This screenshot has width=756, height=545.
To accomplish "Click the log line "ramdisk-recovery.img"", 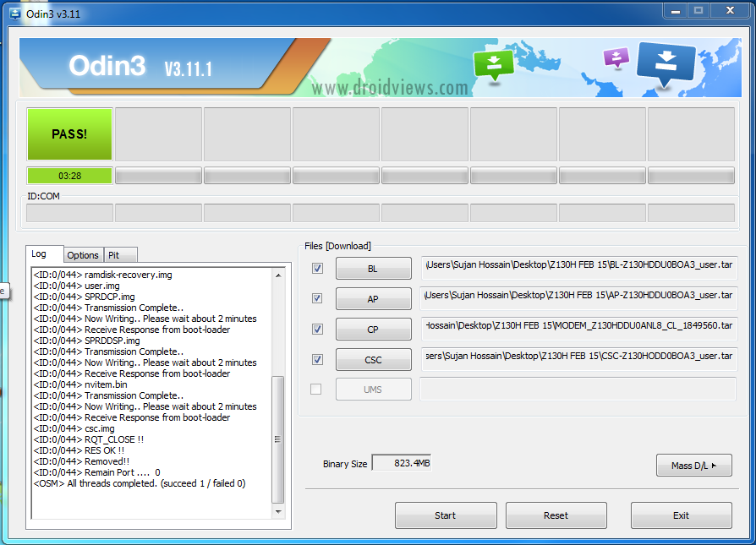I will (102, 275).
